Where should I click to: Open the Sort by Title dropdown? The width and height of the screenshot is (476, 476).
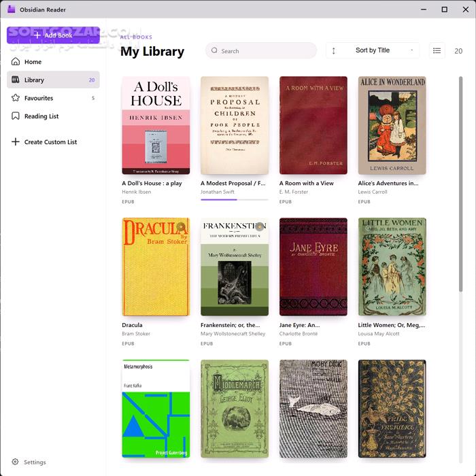pos(373,50)
